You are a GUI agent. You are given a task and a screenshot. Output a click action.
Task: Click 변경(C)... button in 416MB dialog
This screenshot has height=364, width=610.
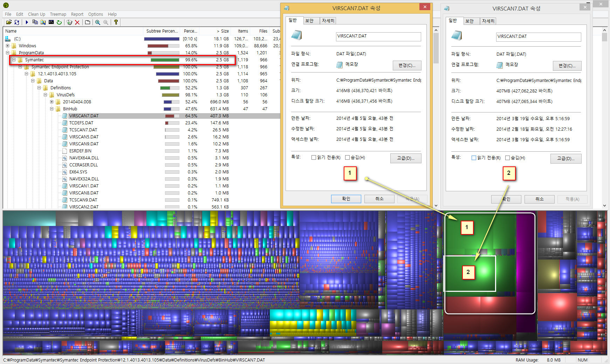(407, 65)
